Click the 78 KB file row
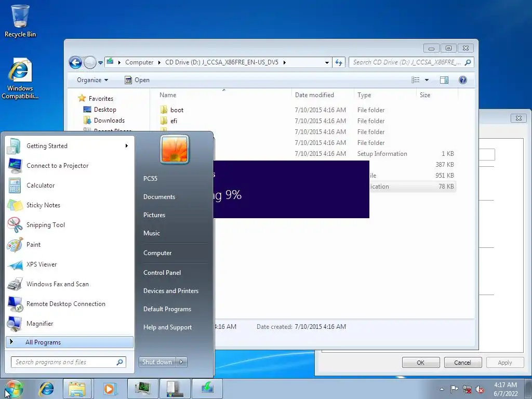The height and width of the screenshot is (399, 532). [x=412, y=187]
